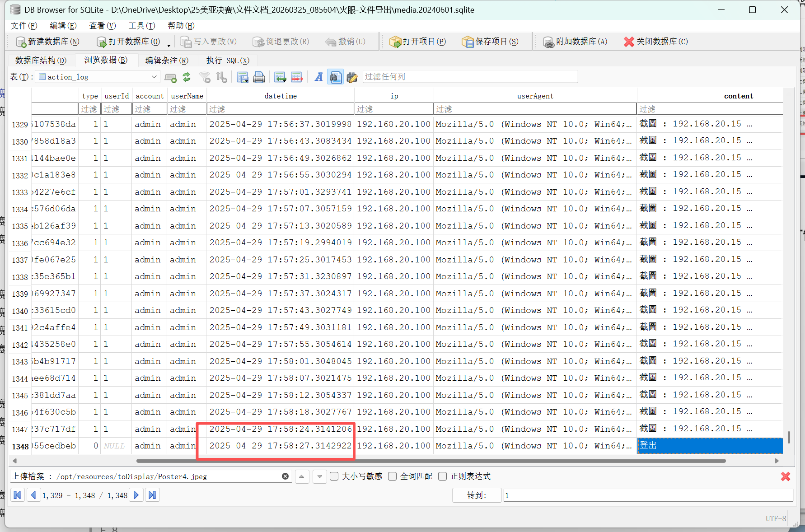Jump to the last page of records
Screen dimensions: 805x532
pyautogui.click(x=152, y=495)
